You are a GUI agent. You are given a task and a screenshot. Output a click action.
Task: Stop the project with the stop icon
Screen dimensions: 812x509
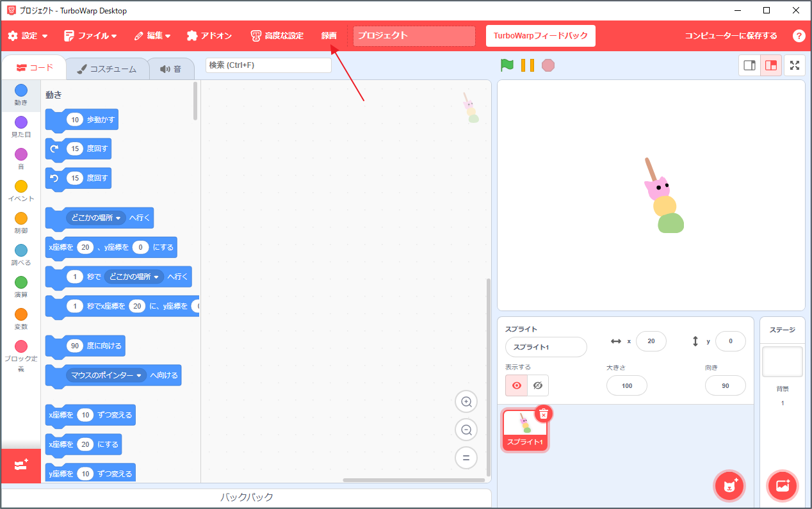tap(548, 65)
